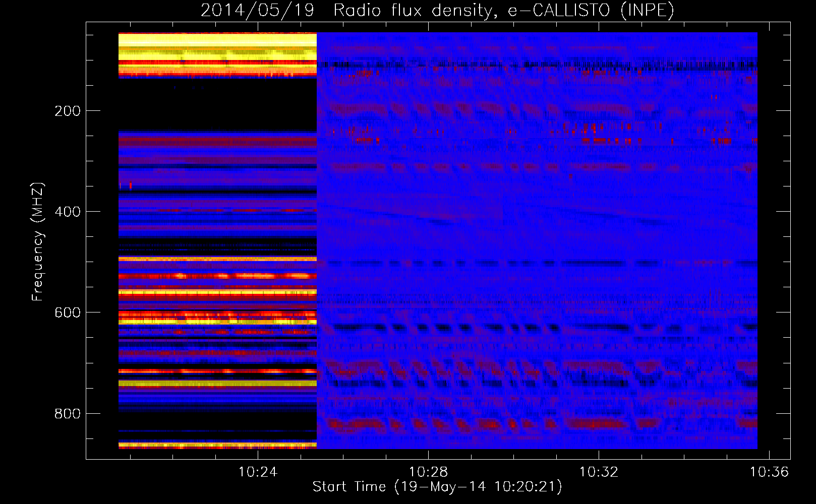
Task: Click the 800 frequency tick label
Action: tap(68, 414)
